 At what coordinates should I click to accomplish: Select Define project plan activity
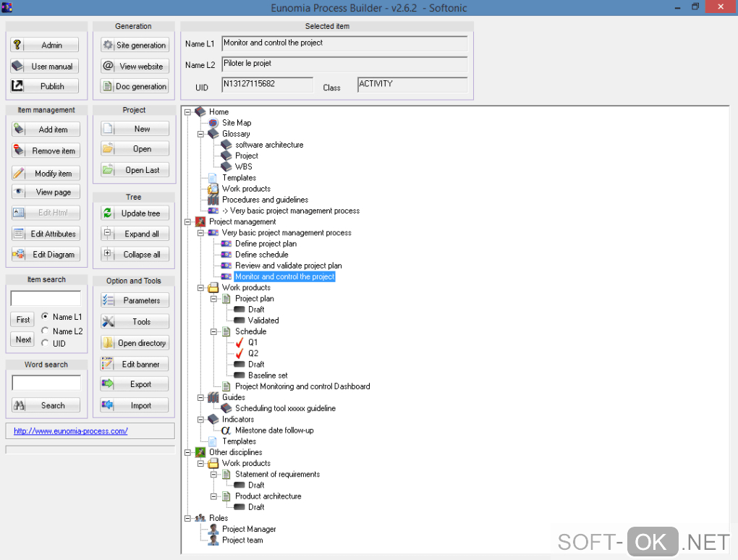(266, 244)
